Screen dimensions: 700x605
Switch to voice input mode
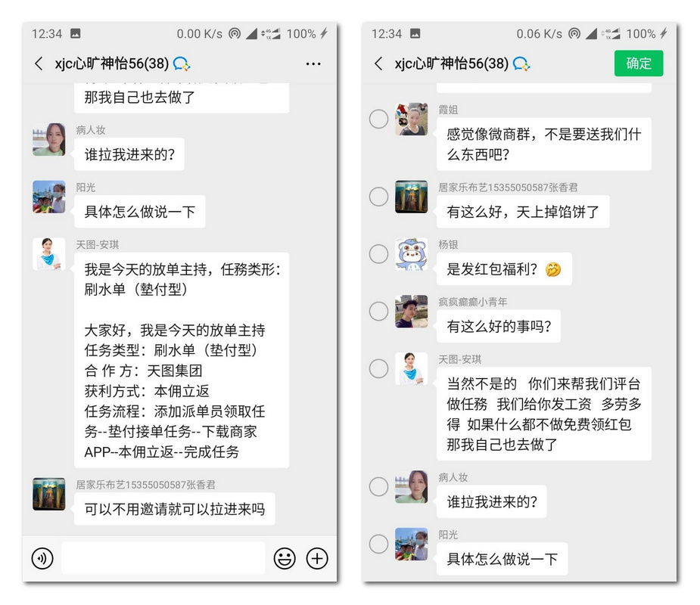tap(42, 558)
